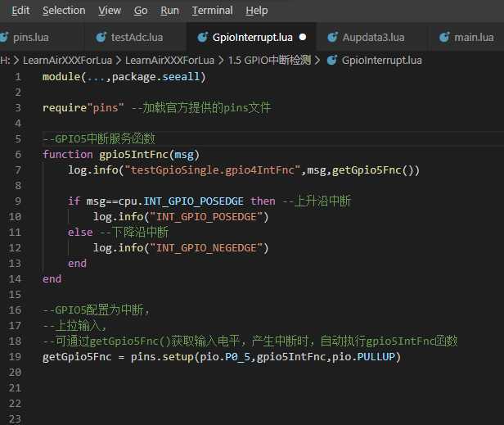The width and height of the screenshot is (504, 425).
Task: Open the GpioInterrupt.lua breadcrumb symbol list
Action: pyautogui.click(x=381, y=61)
